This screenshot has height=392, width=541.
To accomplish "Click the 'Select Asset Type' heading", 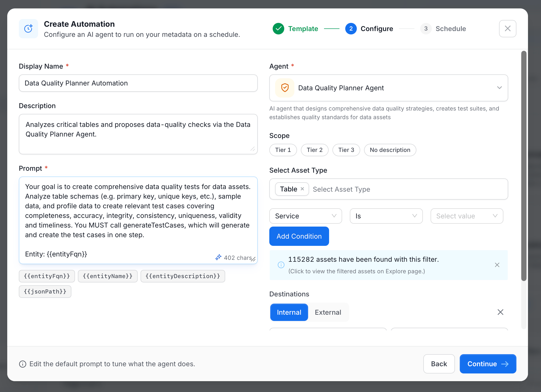I will point(298,170).
